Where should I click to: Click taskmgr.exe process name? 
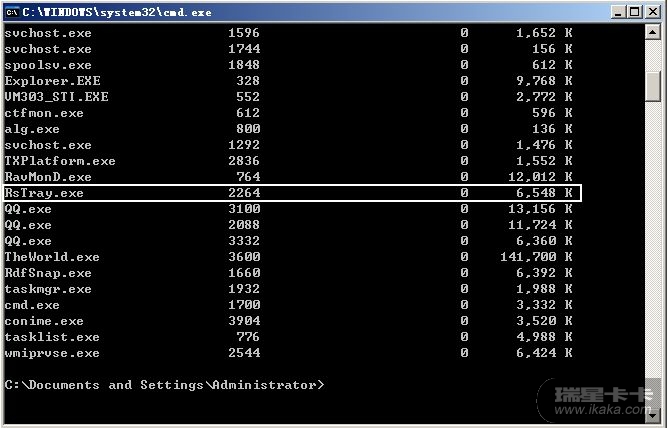[x=48, y=289]
